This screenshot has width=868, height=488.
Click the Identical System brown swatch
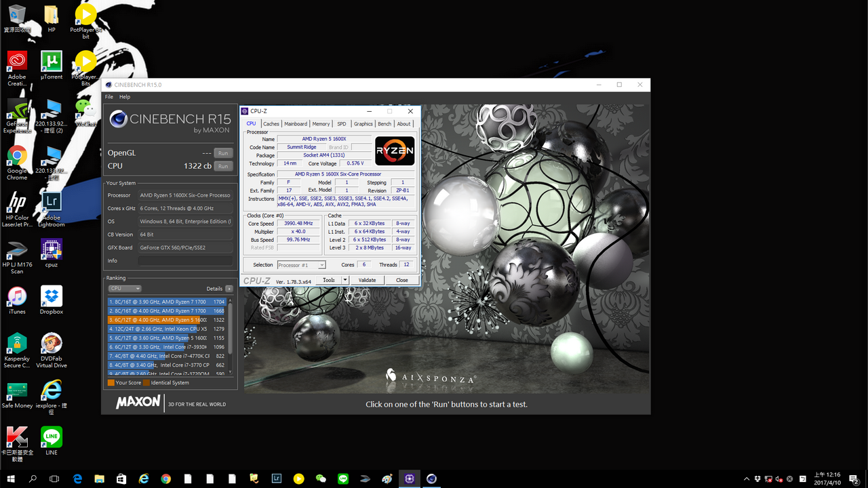(146, 383)
